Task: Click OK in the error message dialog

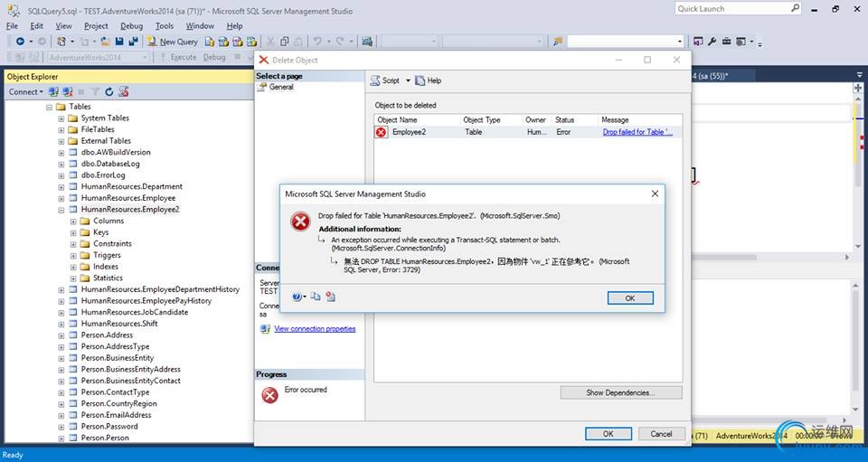Action: [x=630, y=298]
